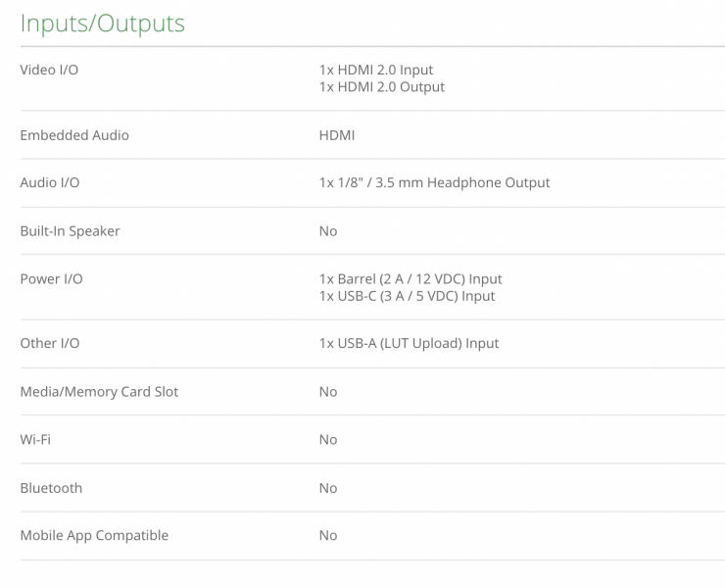Click the Inputs/Outputs section heading
The height and width of the screenshot is (588, 725).
[x=102, y=24]
